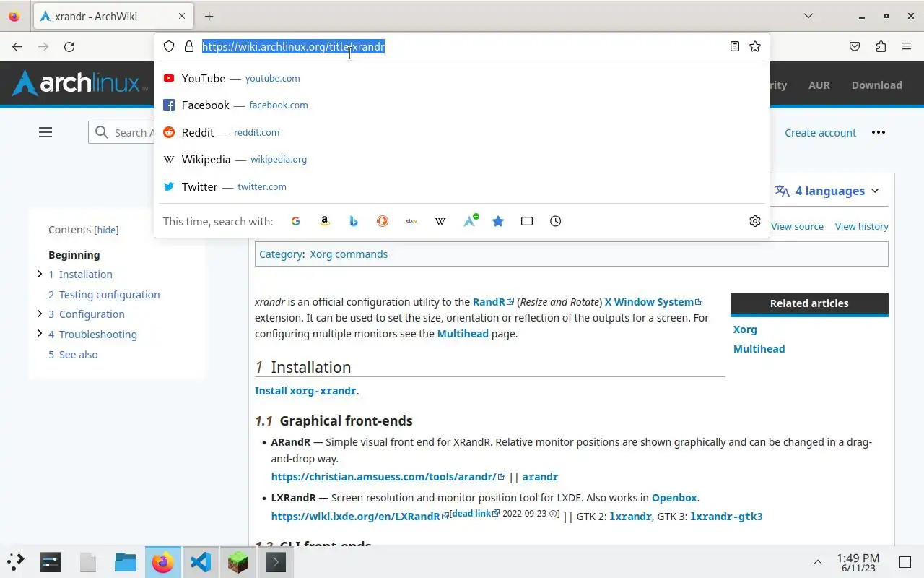The height and width of the screenshot is (578, 924).
Task: Search in History clock icon
Action: pyautogui.click(x=555, y=221)
